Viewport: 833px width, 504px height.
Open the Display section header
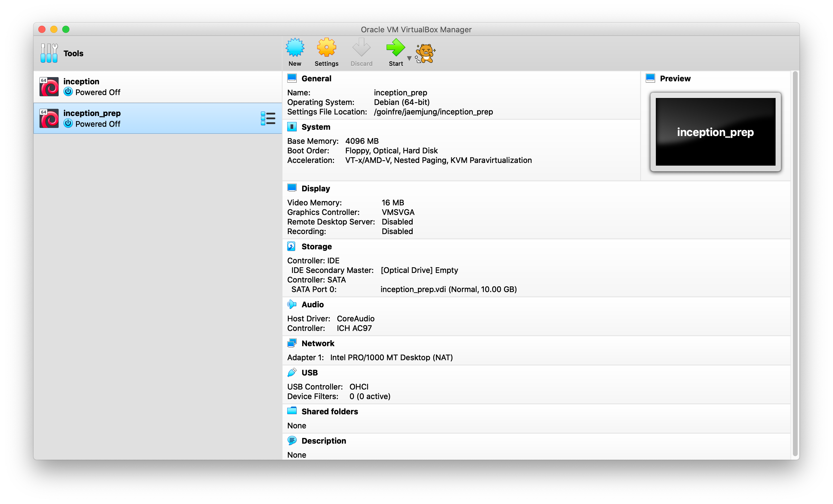coord(316,189)
